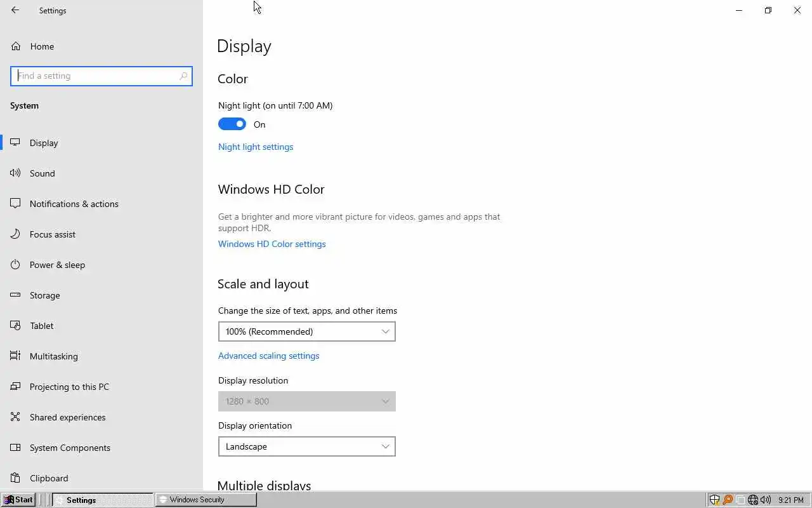
Task: Go back with the Settings back arrow
Action: [15, 10]
